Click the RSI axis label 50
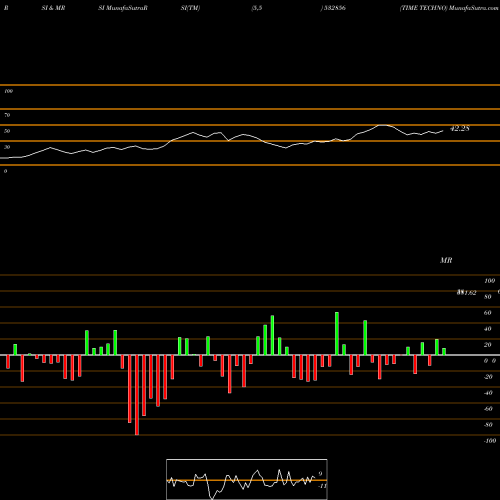The image size is (500, 500). coord(7,131)
